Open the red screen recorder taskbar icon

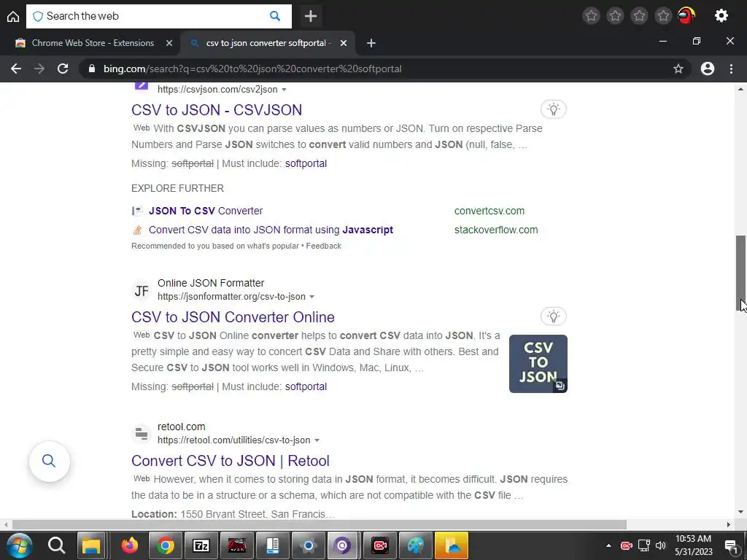[x=379, y=545]
